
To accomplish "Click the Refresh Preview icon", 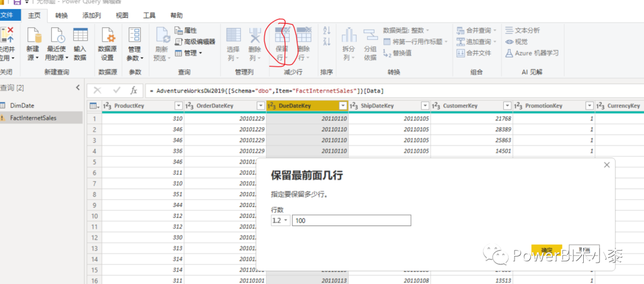I will [162, 35].
